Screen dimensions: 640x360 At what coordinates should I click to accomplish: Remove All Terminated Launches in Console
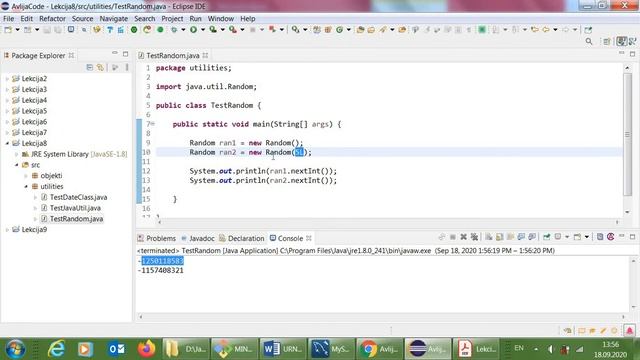474,237
